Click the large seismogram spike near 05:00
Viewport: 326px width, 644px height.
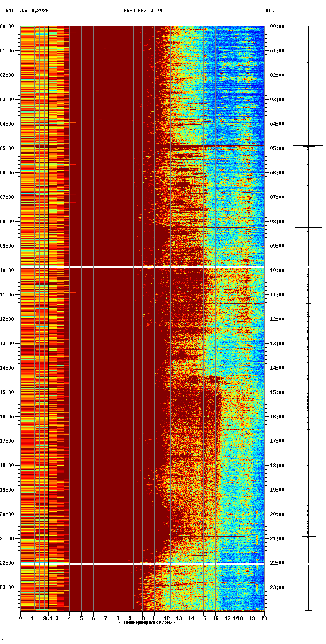308,146
